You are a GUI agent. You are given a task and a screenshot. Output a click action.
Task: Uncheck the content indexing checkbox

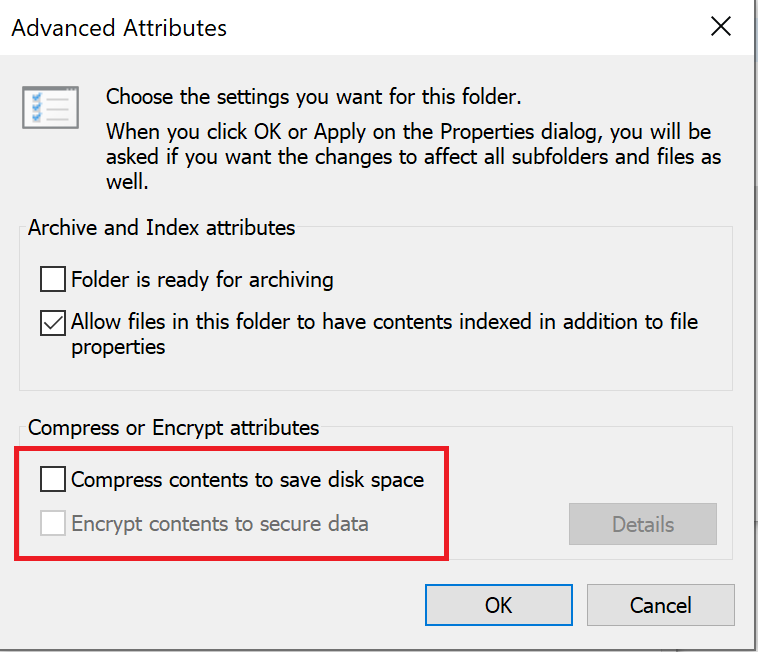tap(53, 322)
